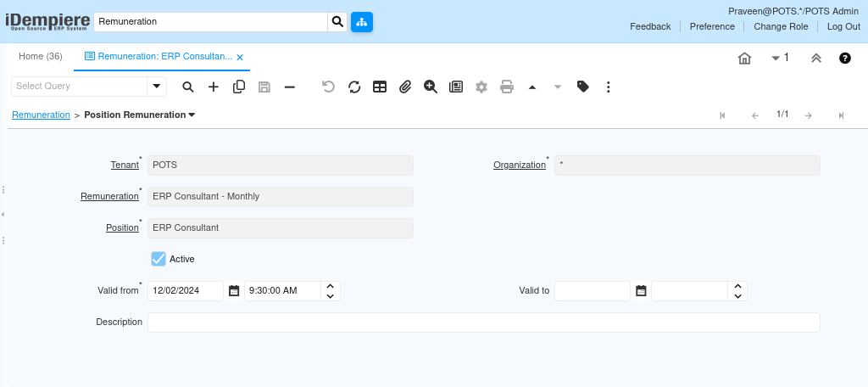Decrease the Valid from time spinner

[331, 296]
